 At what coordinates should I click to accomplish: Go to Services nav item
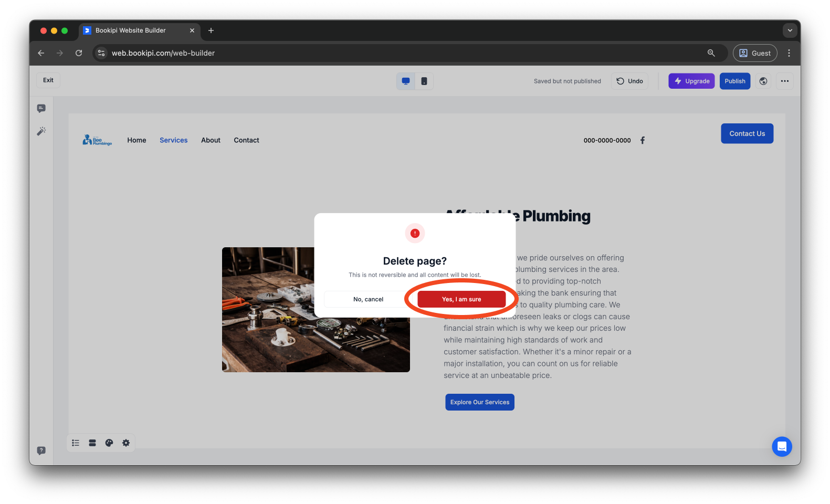pyautogui.click(x=174, y=140)
